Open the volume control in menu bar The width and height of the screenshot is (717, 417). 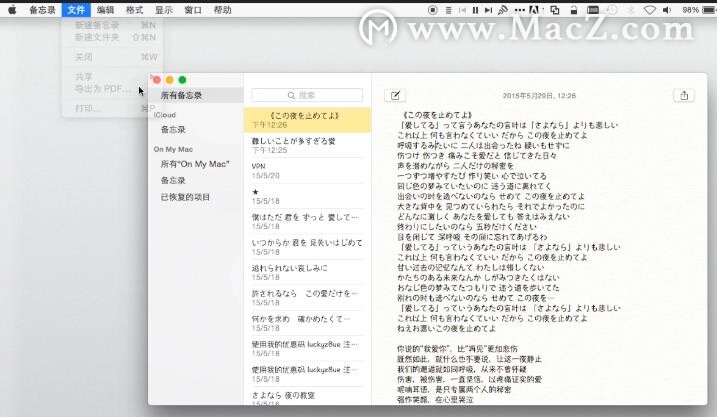pos(667,10)
